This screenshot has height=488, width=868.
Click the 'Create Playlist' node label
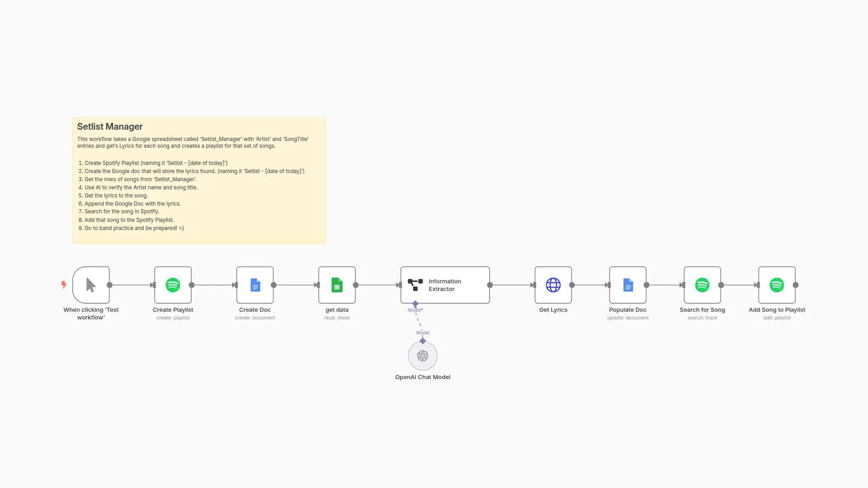[173, 310]
